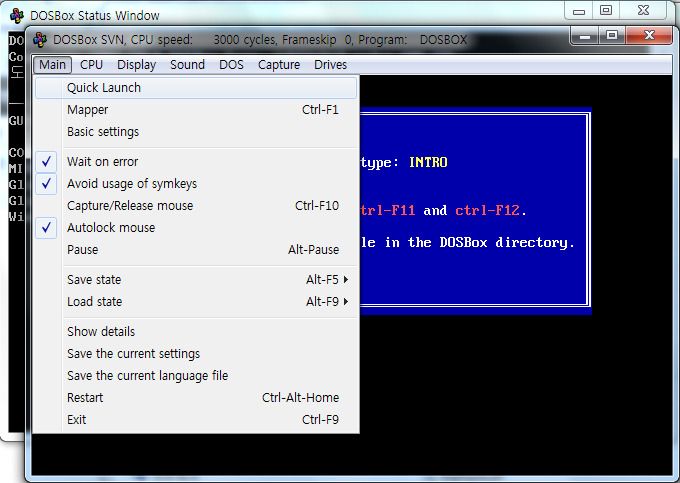Open the Drives menu
Screen dimensions: 680x483
pyautogui.click(x=330, y=65)
